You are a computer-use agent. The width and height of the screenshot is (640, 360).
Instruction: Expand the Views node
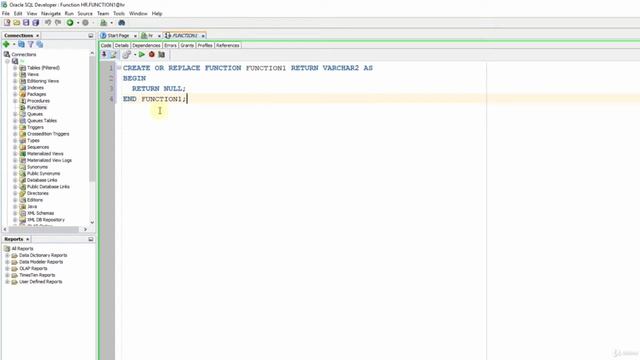tap(15, 74)
